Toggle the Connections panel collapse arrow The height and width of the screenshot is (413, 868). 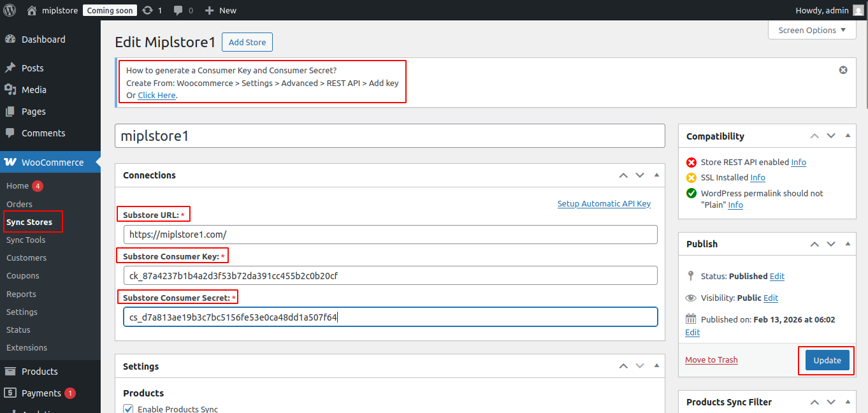[656, 175]
